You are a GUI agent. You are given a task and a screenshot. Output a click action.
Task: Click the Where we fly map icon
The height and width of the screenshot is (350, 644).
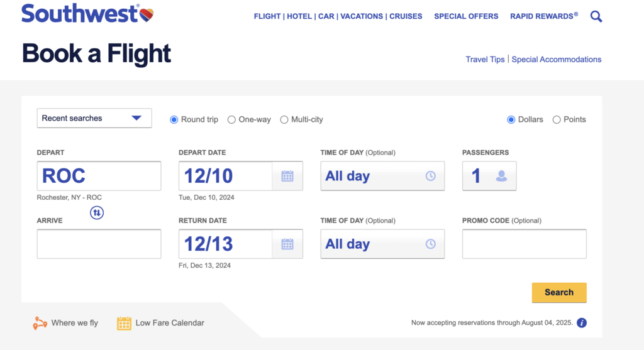(40, 324)
